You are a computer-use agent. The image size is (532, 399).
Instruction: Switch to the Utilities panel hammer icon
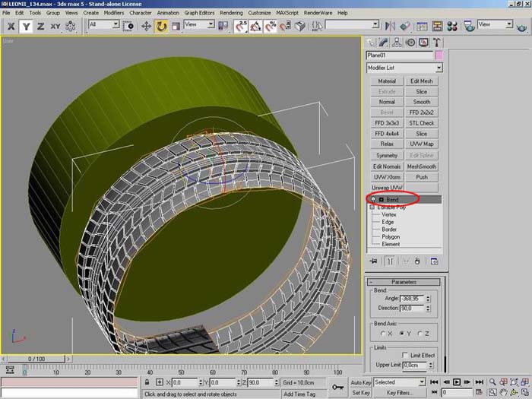[x=436, y=43]
